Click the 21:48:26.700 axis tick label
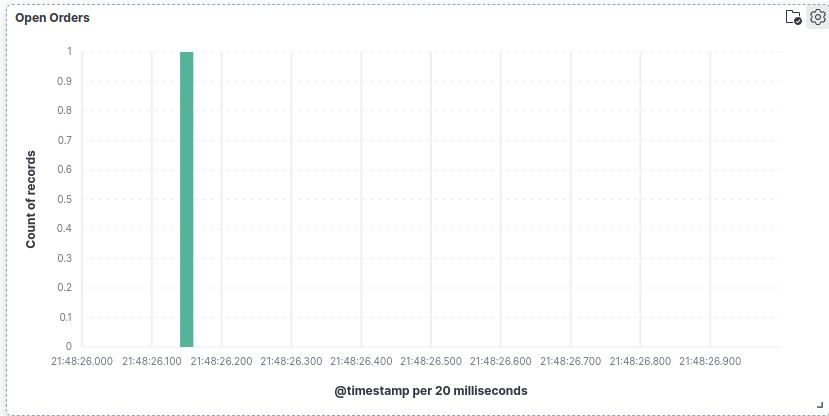 [570, 361]
